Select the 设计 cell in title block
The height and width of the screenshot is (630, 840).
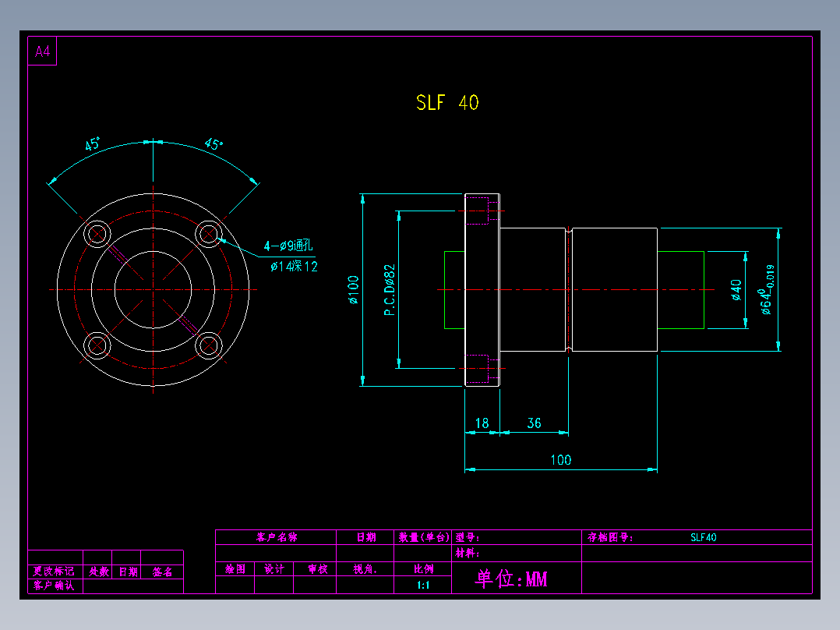(x=274, y=569)
